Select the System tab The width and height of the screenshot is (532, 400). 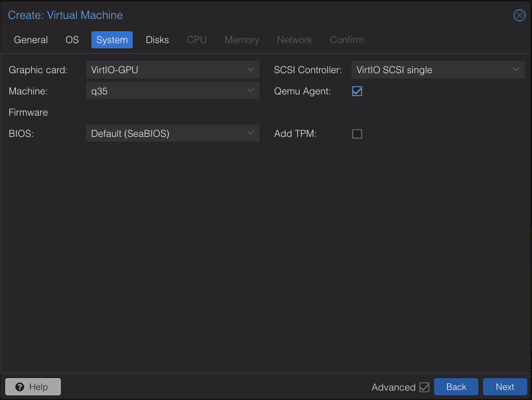(111, 40)
